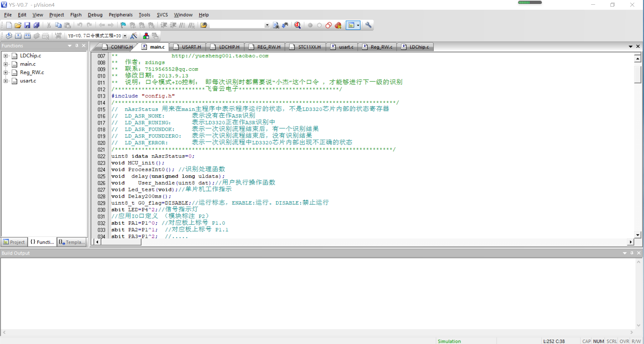The width and height of the screenshot is (644, 344).
Task: Open the Project menu
Action: tap(57, 15)
